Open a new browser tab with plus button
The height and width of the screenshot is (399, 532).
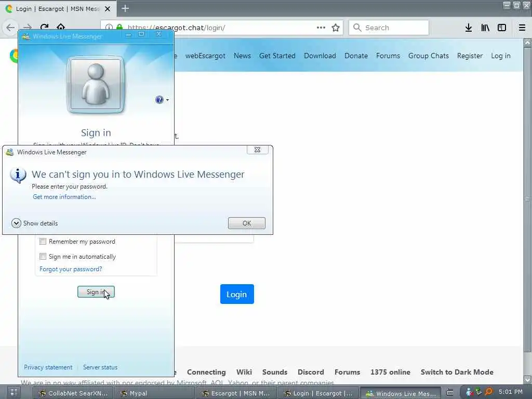tap(125, 8)
